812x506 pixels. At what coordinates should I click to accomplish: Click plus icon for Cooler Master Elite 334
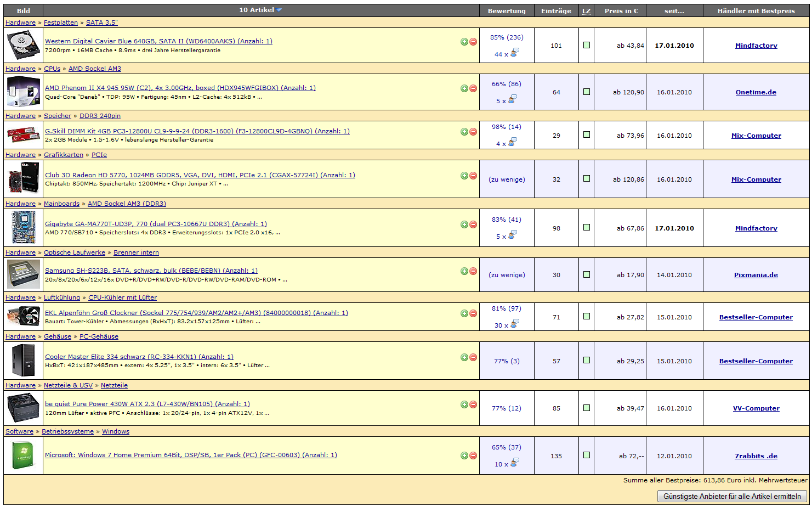(464, 357)
